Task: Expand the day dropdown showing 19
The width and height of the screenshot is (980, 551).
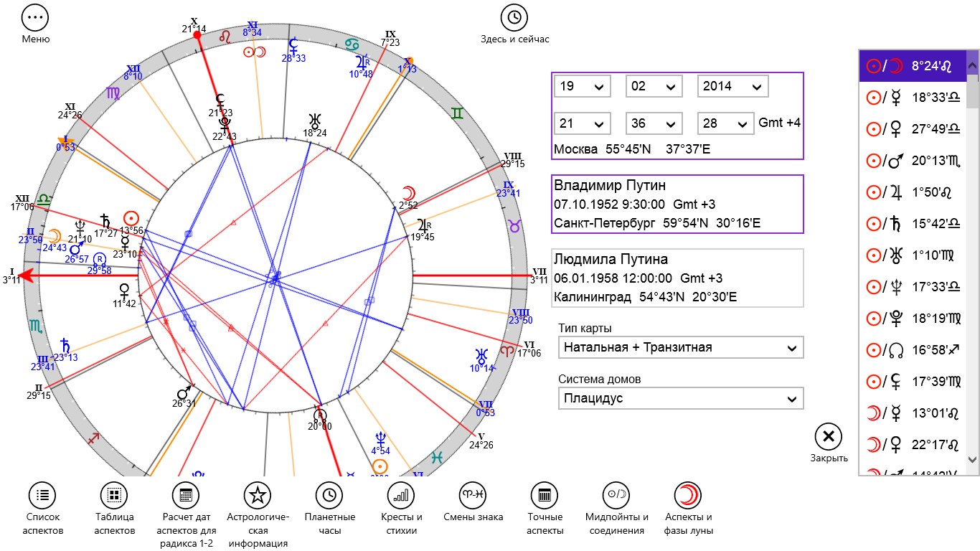Action: click(x=582, y=86)
